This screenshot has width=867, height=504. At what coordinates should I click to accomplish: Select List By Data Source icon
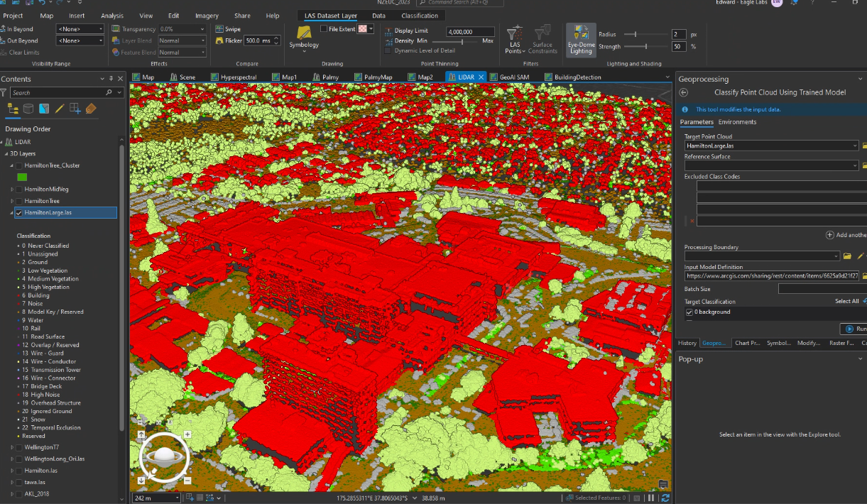coord(28,109)
